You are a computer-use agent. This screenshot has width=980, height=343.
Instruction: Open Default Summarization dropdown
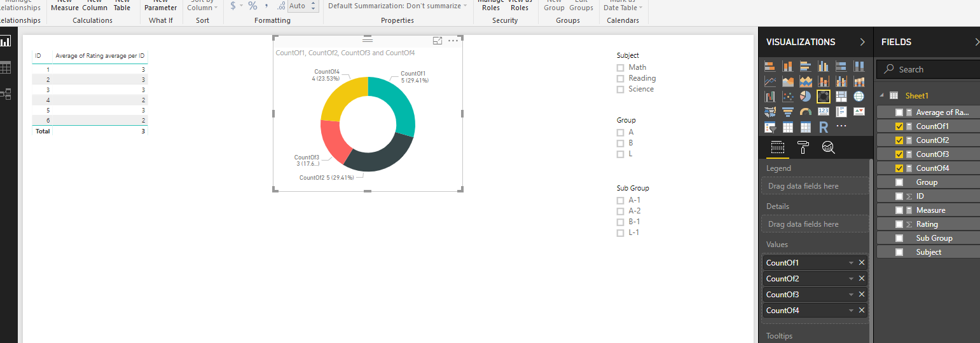coord(397,6)
